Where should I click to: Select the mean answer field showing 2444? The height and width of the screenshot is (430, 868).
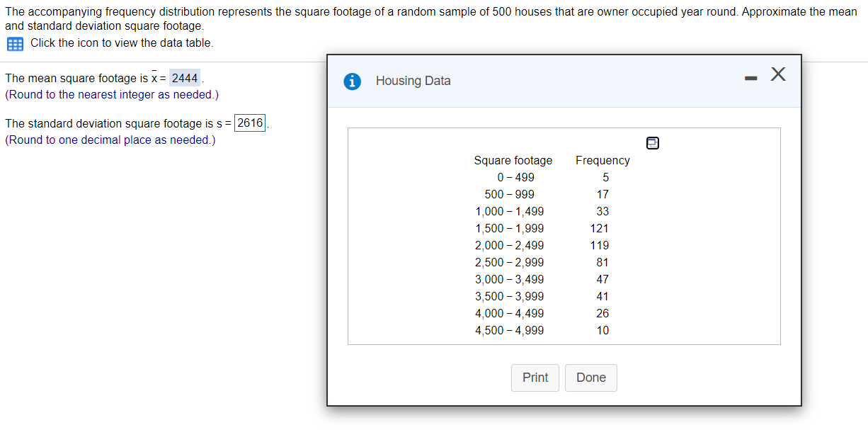(x=184, y=78)
